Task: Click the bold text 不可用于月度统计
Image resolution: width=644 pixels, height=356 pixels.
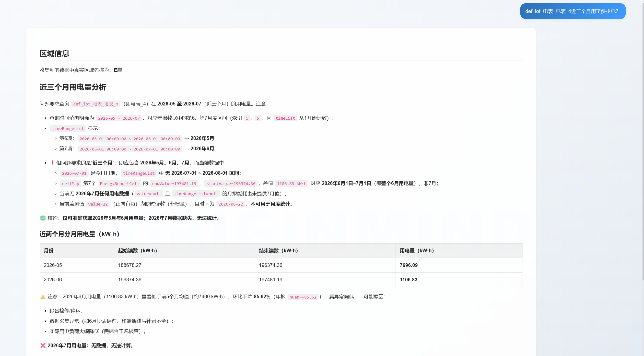Action: tap(271, 204)
